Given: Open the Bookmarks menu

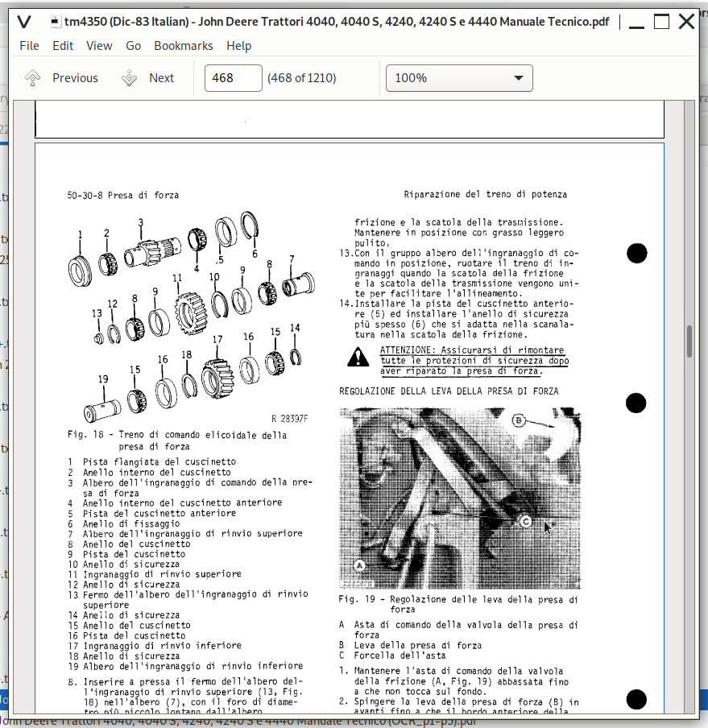Looking at the screenshot, I should 184,46.
